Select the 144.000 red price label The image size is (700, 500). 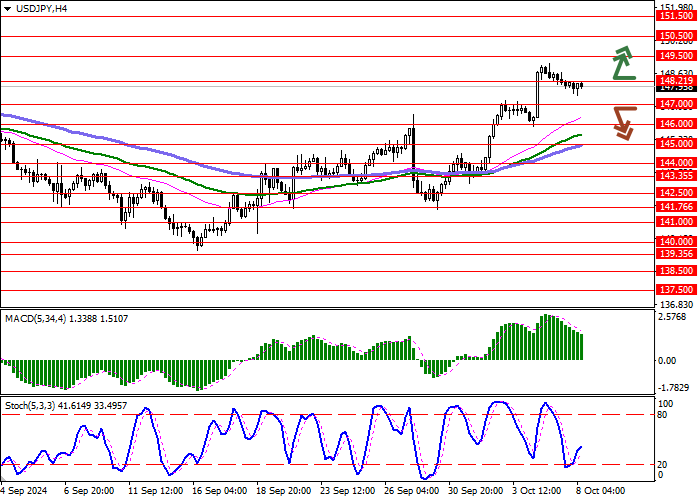676,163
